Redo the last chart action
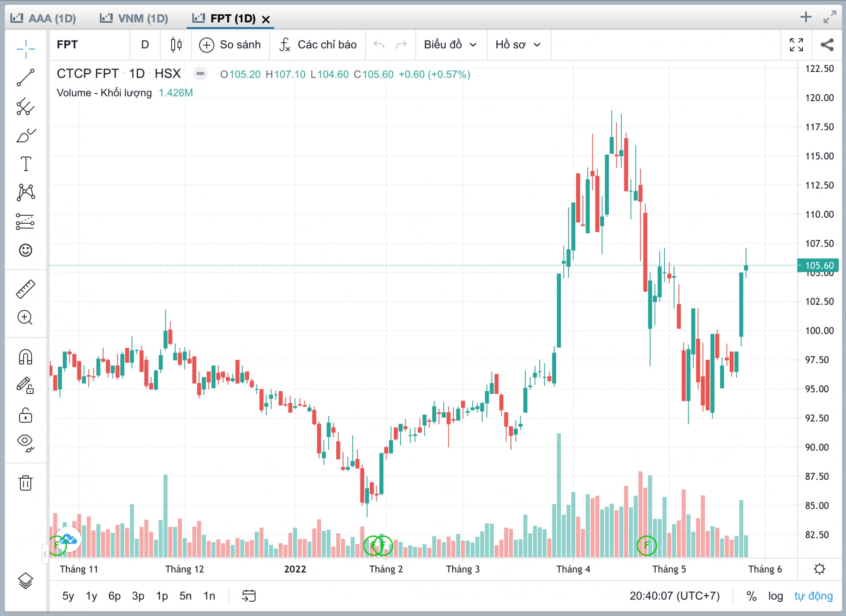The width and height of the screenshot is (846, 616). [x=401, y=44]
